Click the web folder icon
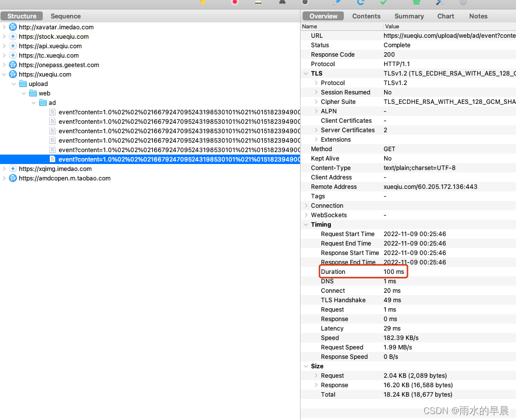 coord(33,93)
